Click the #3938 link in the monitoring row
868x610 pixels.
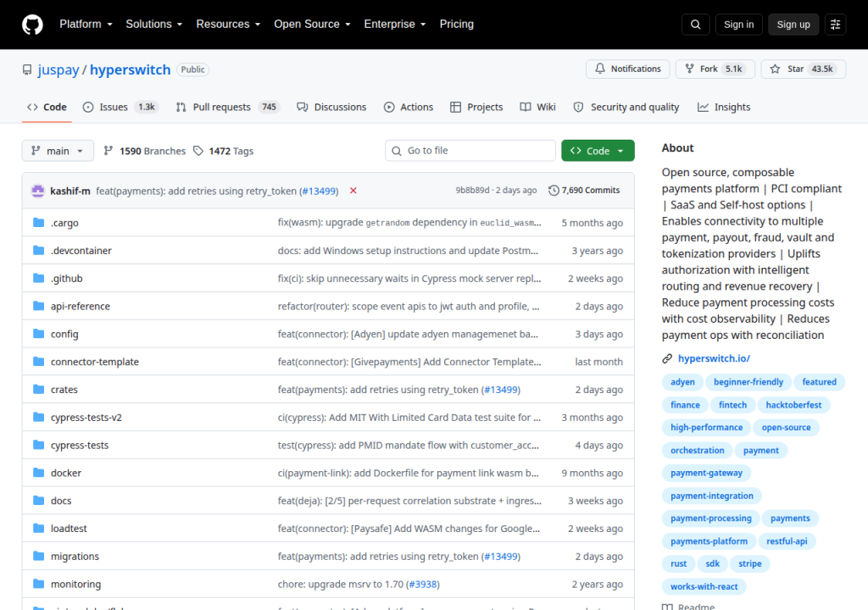point(422,584)
